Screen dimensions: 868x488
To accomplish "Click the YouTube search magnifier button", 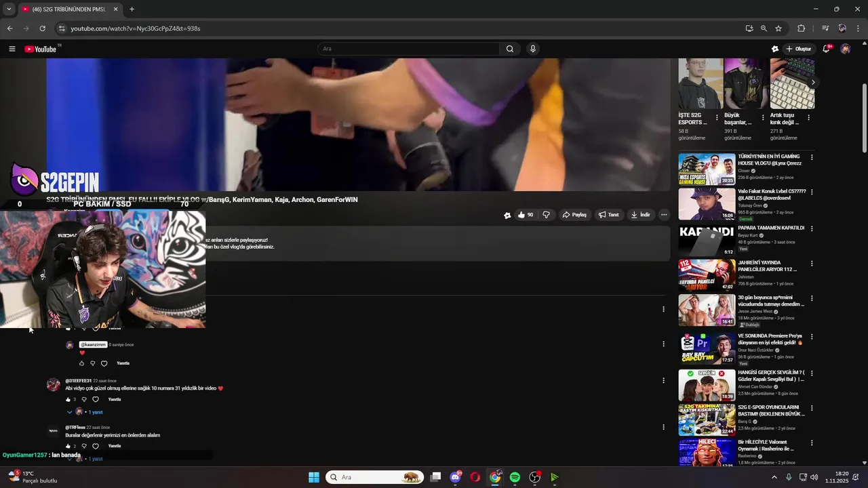I will 510,49.
